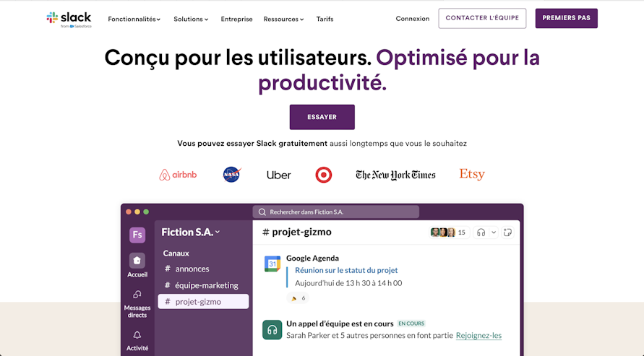Start a huddle with the headphones icon

481,233
